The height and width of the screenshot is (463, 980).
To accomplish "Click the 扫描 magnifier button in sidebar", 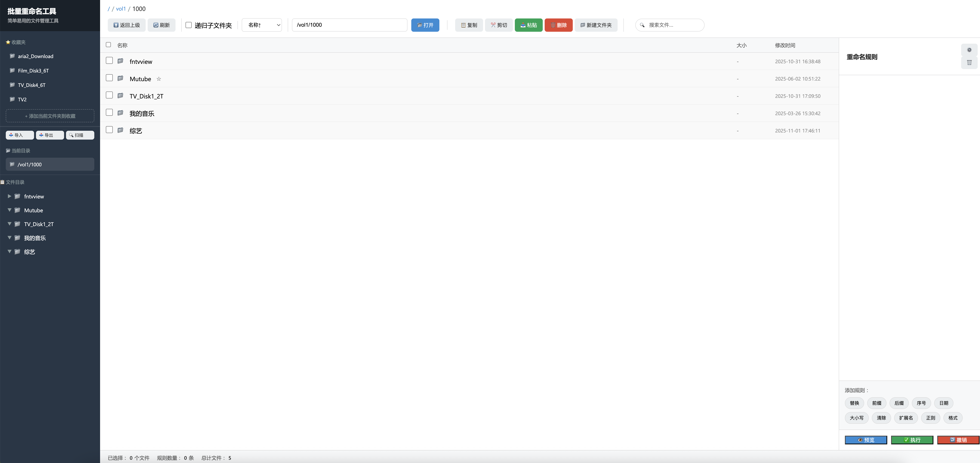I will click(x=80, y=135).
